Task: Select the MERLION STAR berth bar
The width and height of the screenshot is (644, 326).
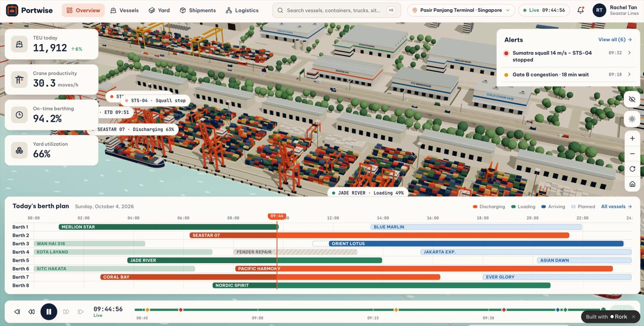Action: click(x=169, y=227)
